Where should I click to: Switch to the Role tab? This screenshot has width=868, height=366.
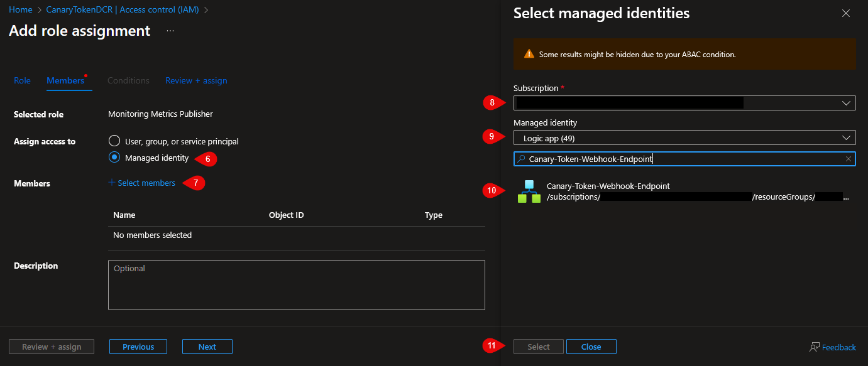click(22, 80)
